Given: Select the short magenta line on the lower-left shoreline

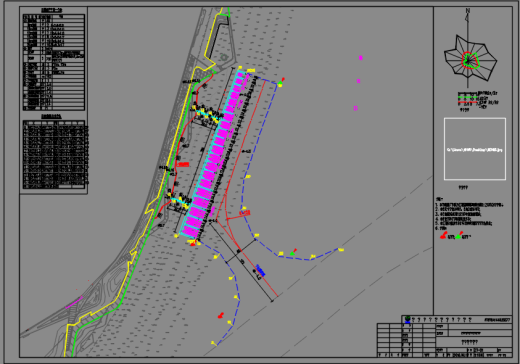Looking at the screenshot, I should [x=74, y=302].
